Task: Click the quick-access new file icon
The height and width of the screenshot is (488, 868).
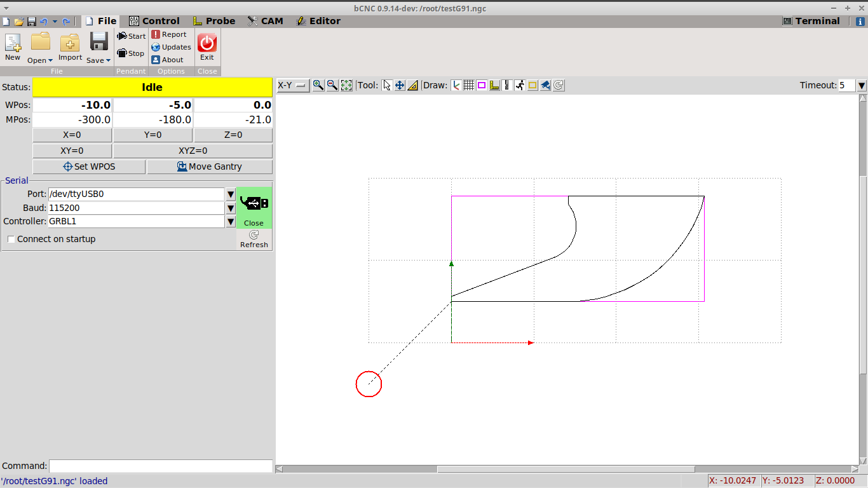Action: pos(6,22)
